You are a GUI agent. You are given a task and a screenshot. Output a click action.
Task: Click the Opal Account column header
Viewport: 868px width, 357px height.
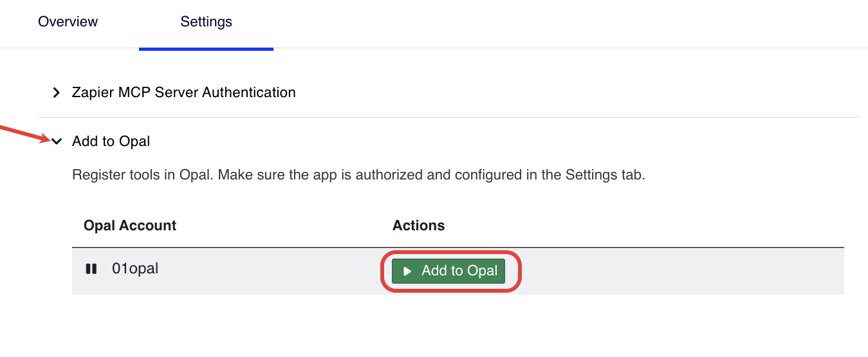tap(130, 226)
